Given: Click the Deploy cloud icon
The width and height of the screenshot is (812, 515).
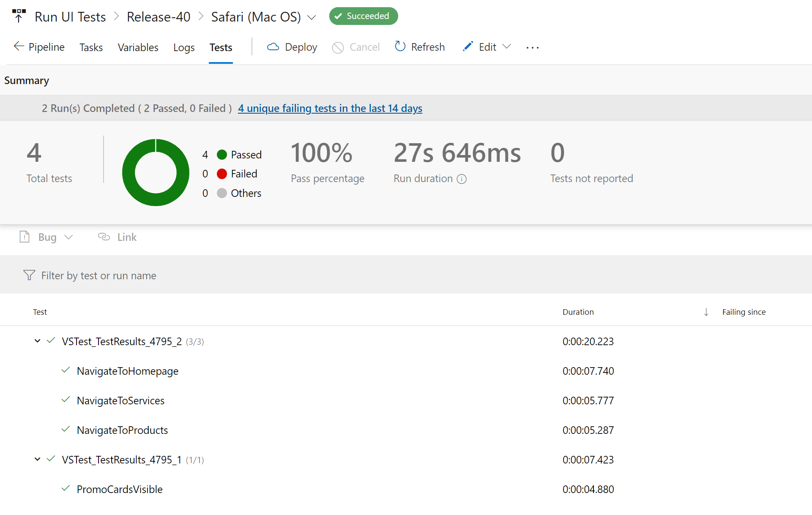Looking at the screenshot, I should (x=273, y=47).
